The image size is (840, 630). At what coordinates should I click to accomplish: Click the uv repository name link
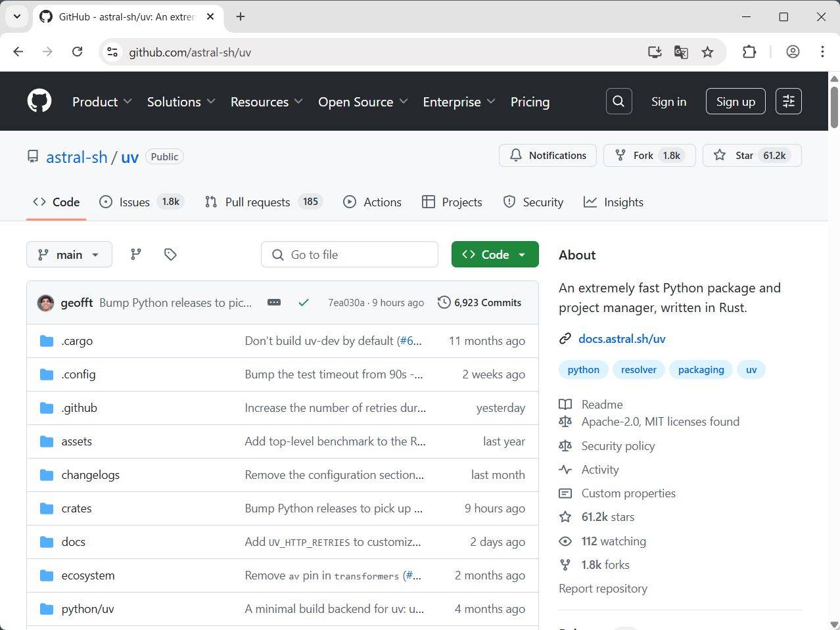[x=129, y=157]
